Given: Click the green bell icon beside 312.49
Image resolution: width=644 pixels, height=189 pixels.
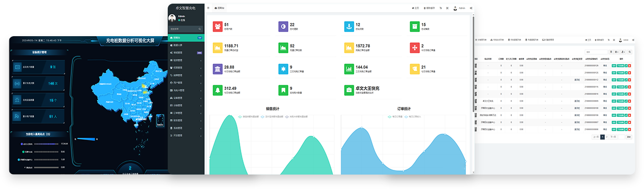Looking at the screenshot, I should click(218, 90).
